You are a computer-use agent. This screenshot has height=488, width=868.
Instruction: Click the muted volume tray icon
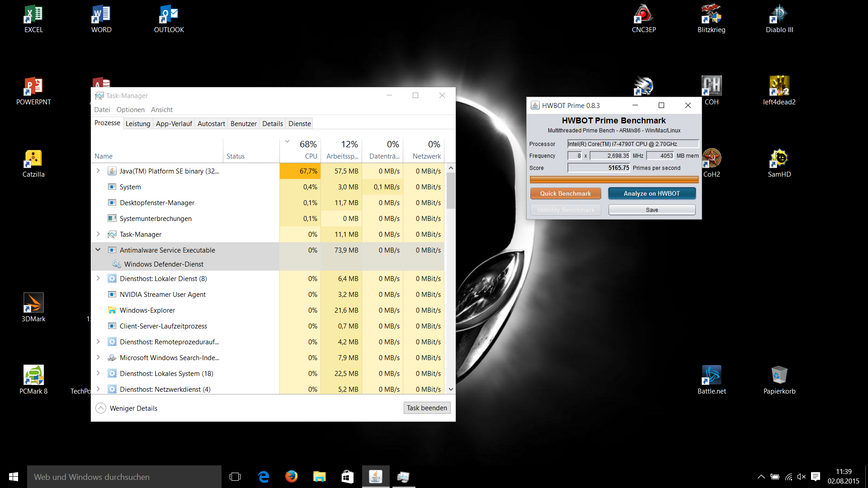[802, 477]
